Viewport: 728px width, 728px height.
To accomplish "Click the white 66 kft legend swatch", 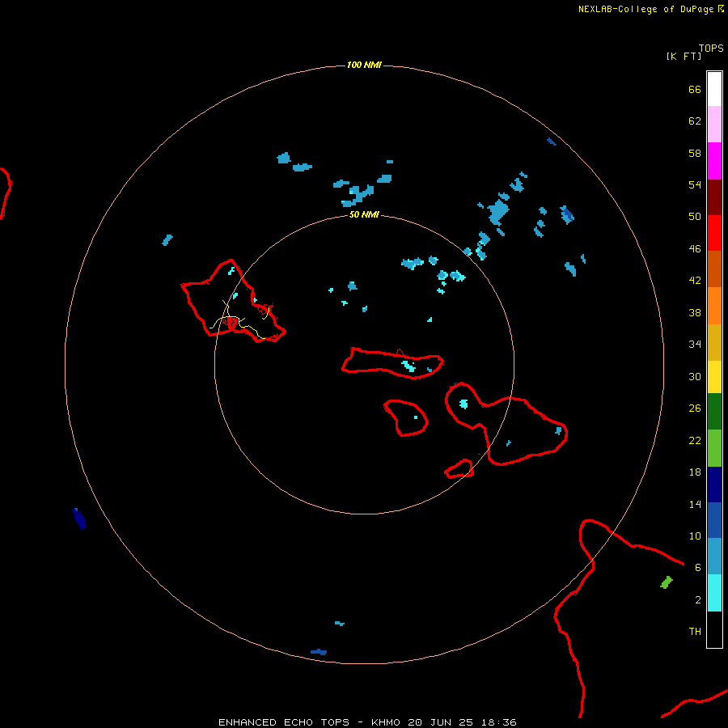I will 714,89.
